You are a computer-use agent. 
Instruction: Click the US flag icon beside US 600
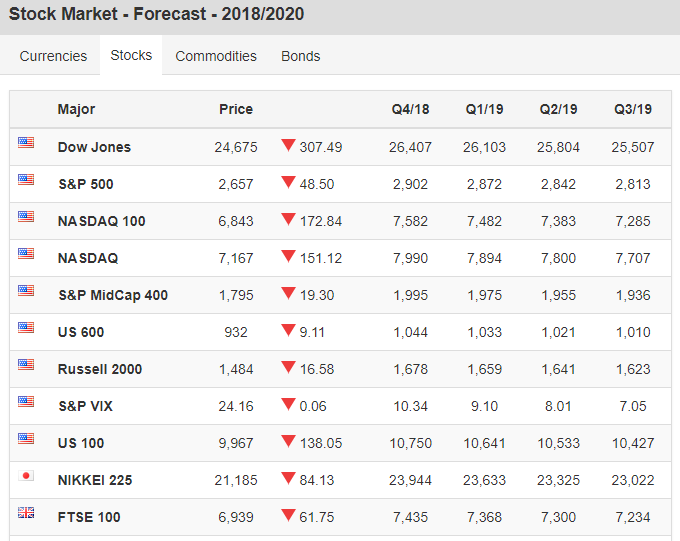coord(26,328)
